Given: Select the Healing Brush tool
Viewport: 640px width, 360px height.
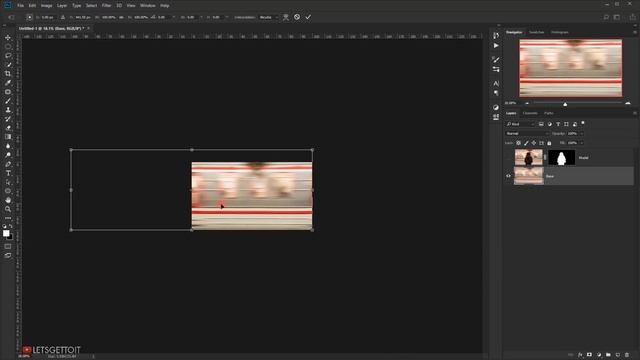Looking at the screenshot, I should pyautogui.click(x=8, y=92).
